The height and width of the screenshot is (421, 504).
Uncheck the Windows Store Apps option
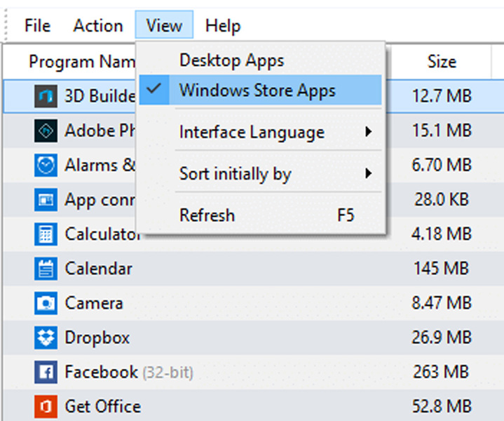(260, 90)
